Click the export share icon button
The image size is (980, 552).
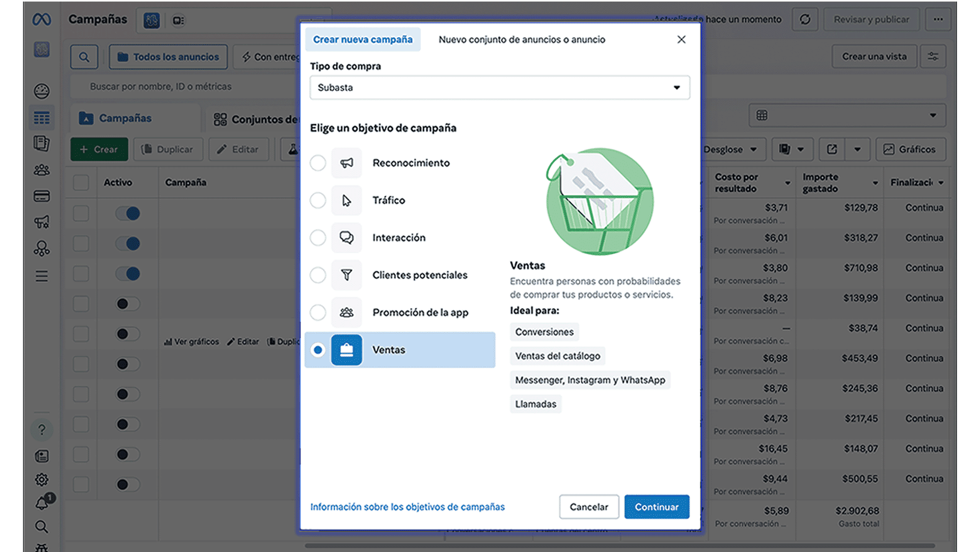[x=832, y=149]
